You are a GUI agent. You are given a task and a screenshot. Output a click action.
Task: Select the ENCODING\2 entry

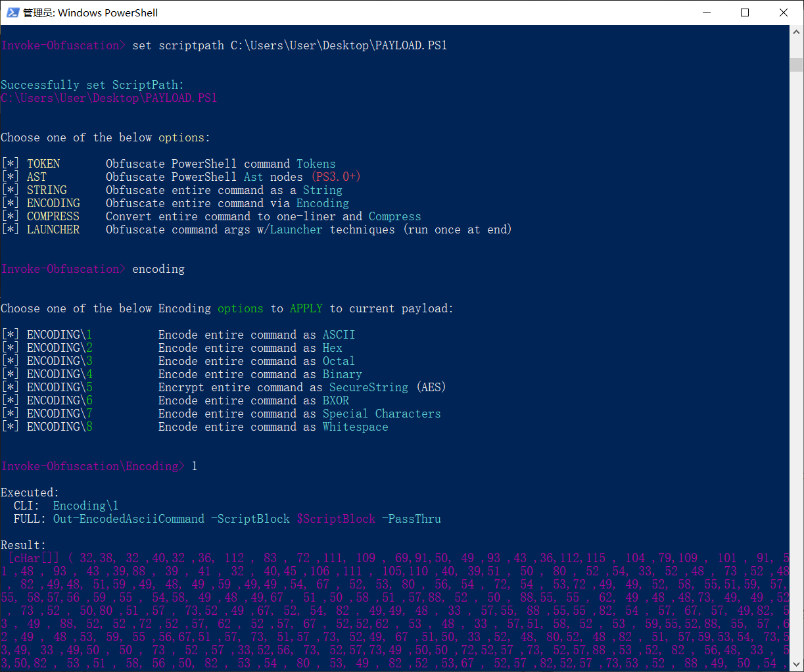[x=60, y=348]
